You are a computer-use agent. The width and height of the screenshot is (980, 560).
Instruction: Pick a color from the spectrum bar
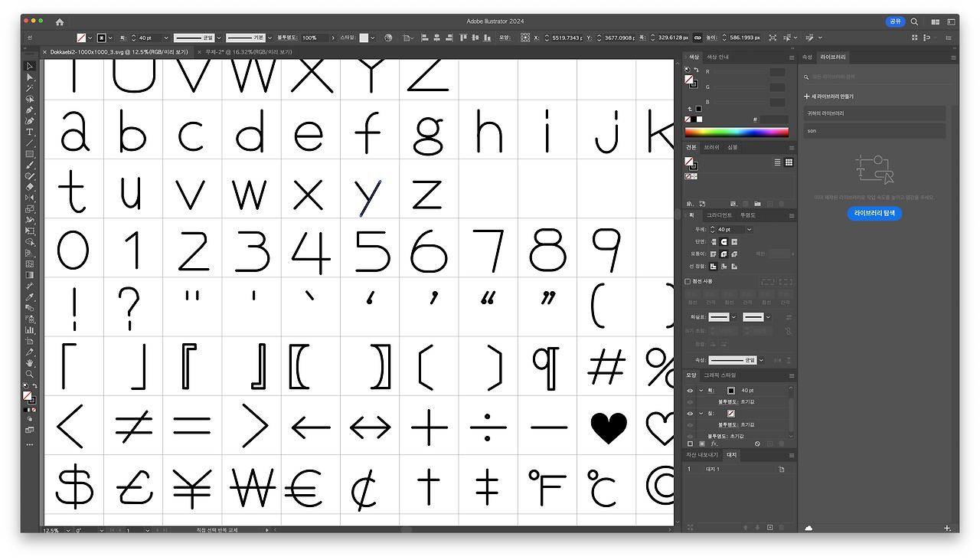point(737,132)
